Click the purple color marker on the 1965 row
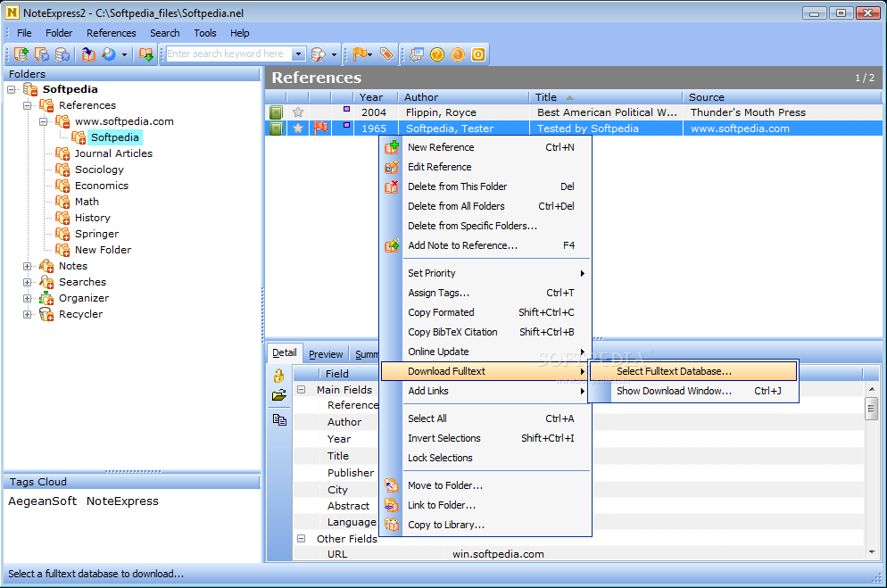 click(347, 125)
